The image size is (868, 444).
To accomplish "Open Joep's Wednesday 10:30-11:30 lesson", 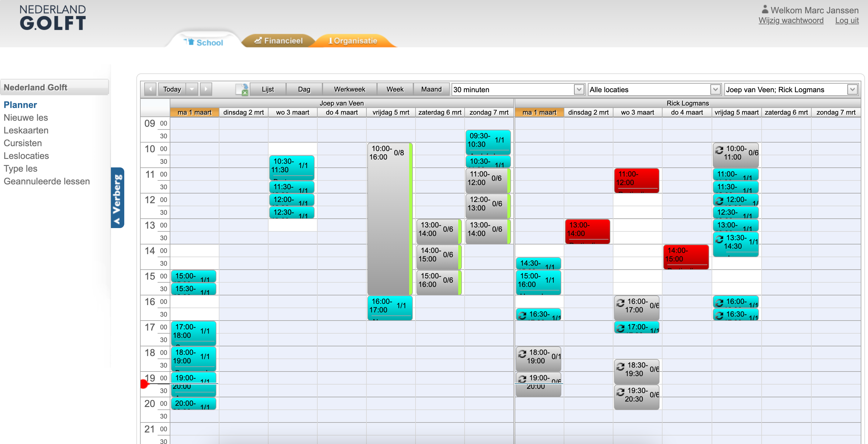I will (x=292, y=168).
